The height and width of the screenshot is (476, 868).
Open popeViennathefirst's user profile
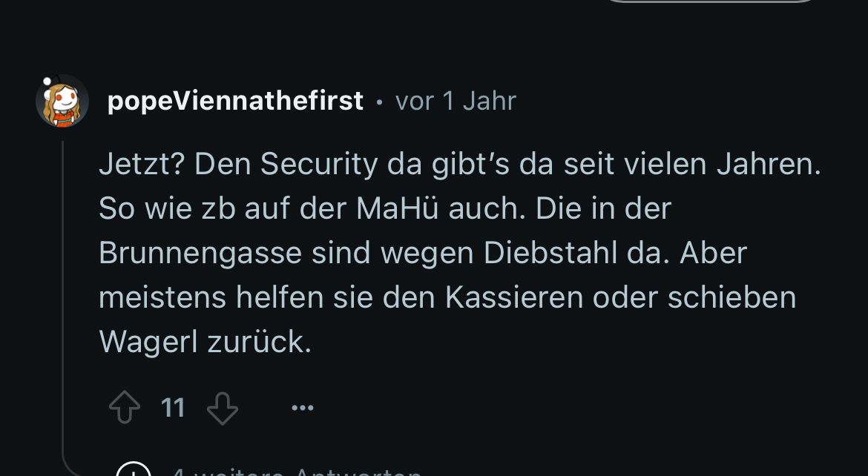coord(235,101)
